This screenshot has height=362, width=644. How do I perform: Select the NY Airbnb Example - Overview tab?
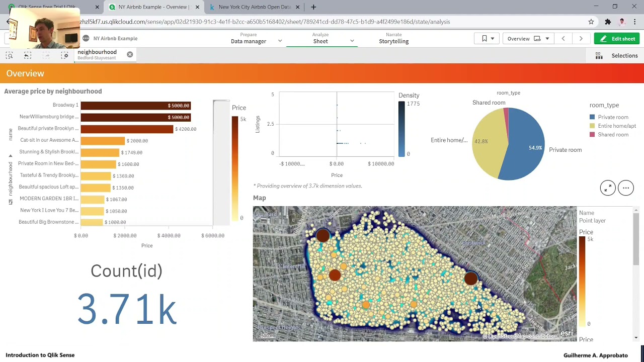point(153,7)
